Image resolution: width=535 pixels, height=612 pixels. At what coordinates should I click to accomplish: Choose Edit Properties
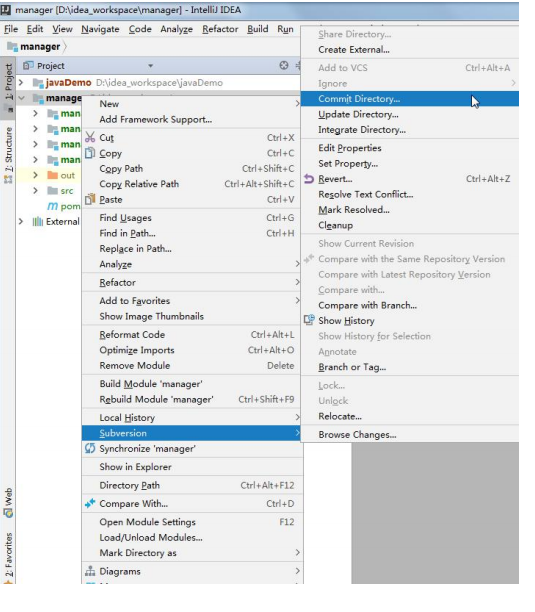click(x=410, y=148)
